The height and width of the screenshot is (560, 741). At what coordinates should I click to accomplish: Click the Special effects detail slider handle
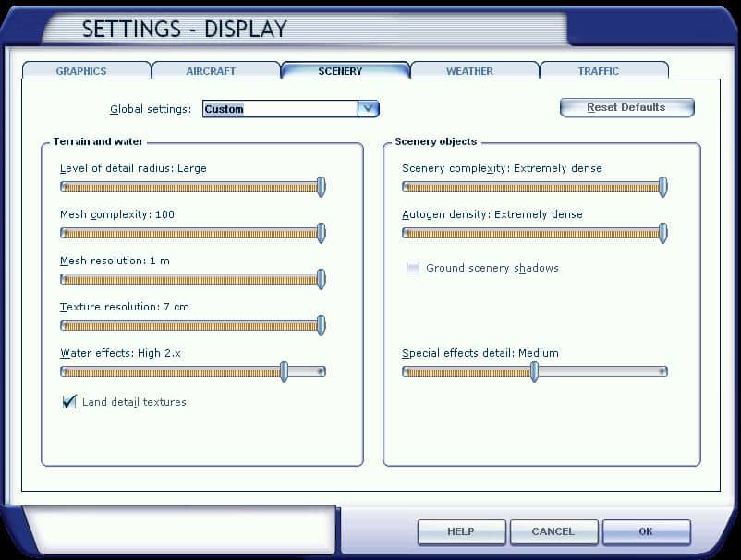click(534, 371)
